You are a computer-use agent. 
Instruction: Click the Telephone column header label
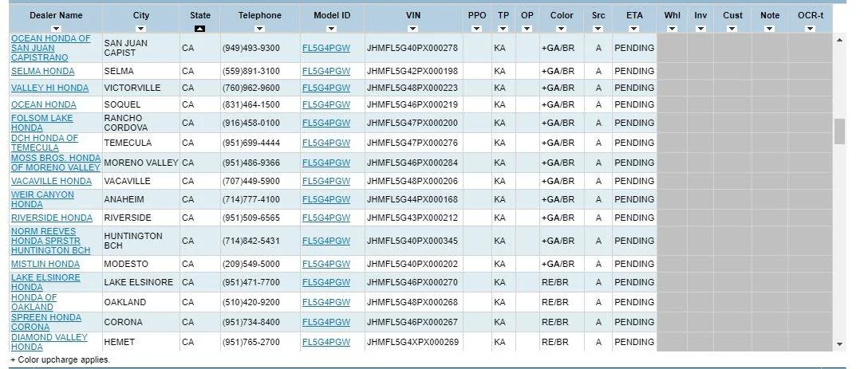pyautogui.click(x=259, y=15)
